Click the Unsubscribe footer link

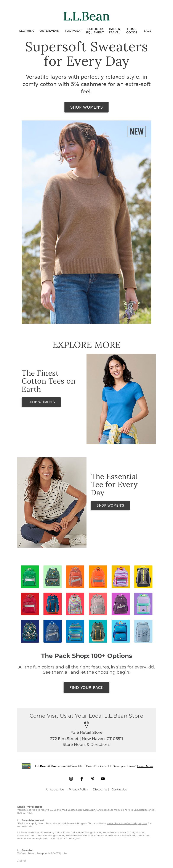click(x=55, y=790)
